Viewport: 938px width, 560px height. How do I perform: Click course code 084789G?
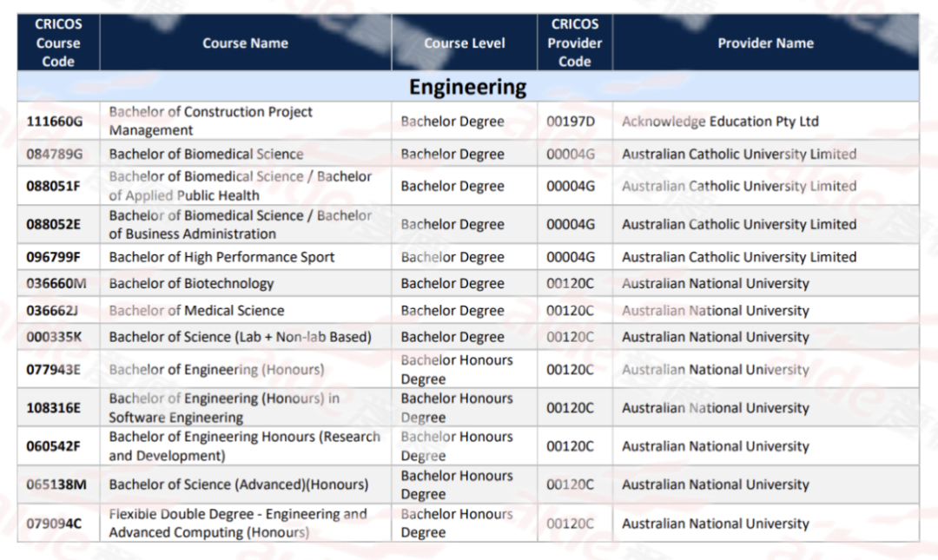[55, 155]
